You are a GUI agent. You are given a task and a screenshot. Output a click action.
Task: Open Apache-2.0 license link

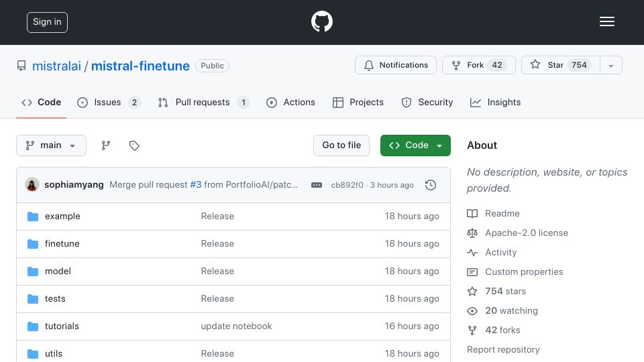click(527, 233)
